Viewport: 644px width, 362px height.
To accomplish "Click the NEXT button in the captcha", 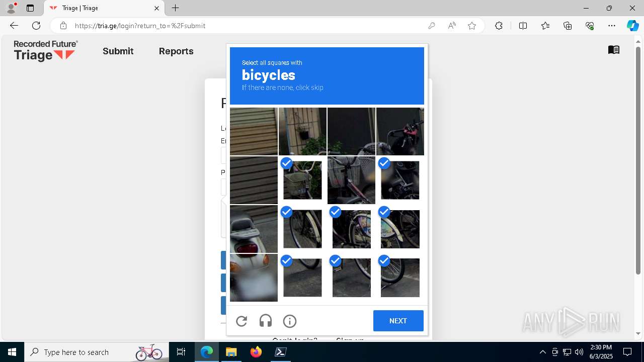I will click(398, 321).
